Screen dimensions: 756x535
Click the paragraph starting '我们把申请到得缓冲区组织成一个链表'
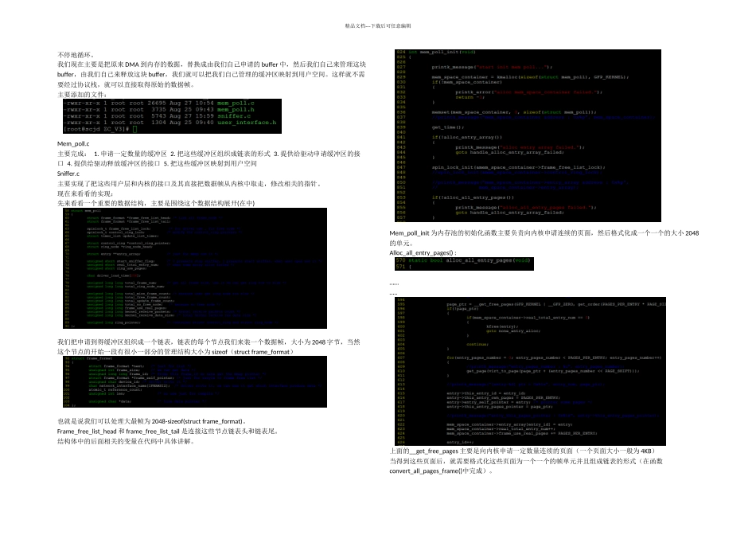[x=208, y=347]
